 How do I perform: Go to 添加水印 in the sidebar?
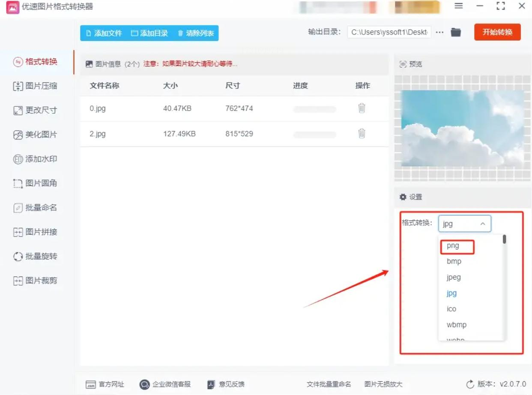(x=36, y=159)
